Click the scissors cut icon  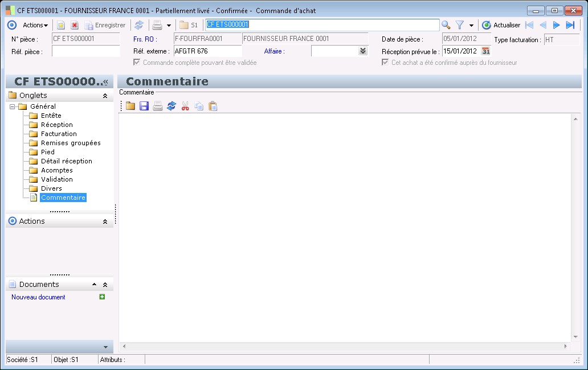click(x=185, y=106)
